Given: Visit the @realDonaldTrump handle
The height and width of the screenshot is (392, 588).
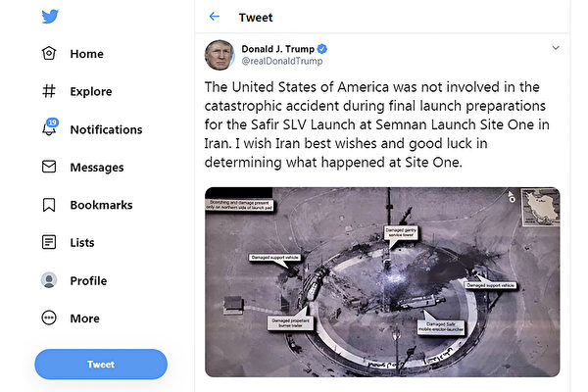Looking at the screenshot, I should [281, 61].
